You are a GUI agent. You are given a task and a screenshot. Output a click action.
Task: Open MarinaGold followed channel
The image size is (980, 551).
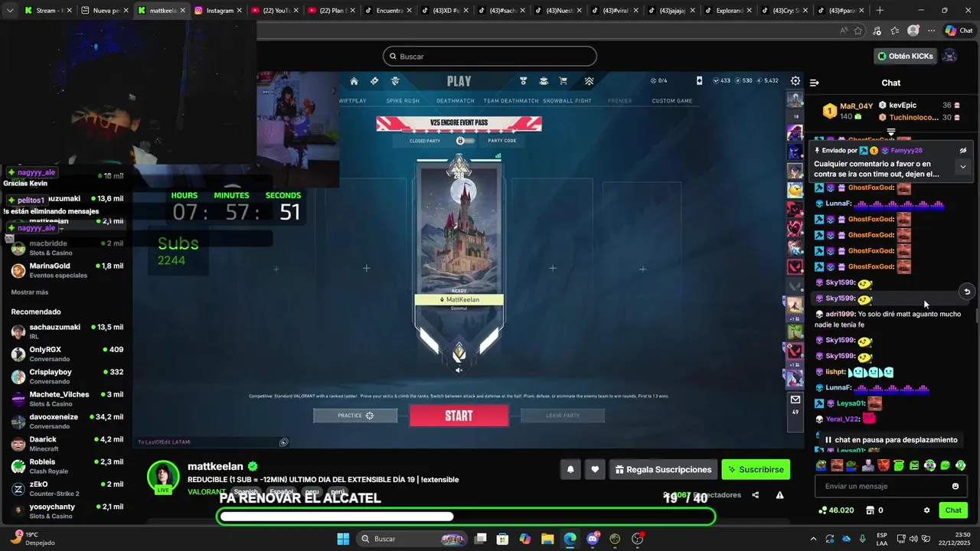(x=67, y=270)
